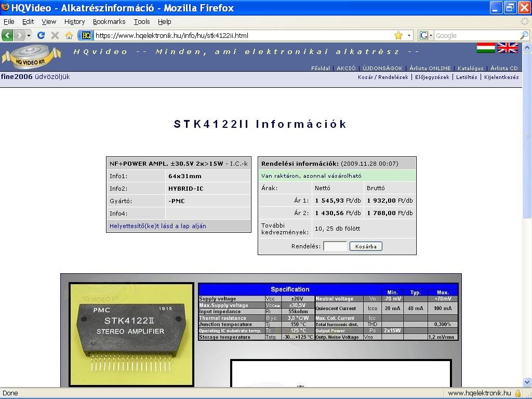
Task: Bookmark this page with the star icon
Action: 398,35
